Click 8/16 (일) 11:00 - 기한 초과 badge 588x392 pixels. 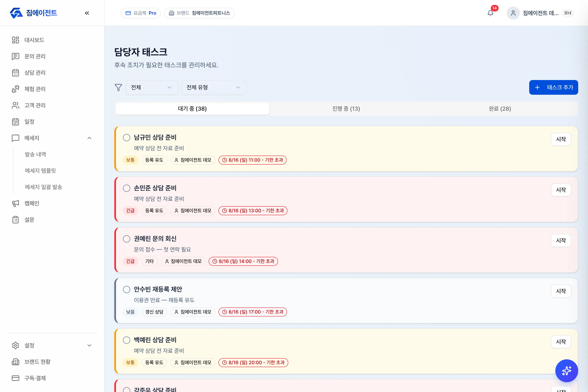click(x=253, y=160)
